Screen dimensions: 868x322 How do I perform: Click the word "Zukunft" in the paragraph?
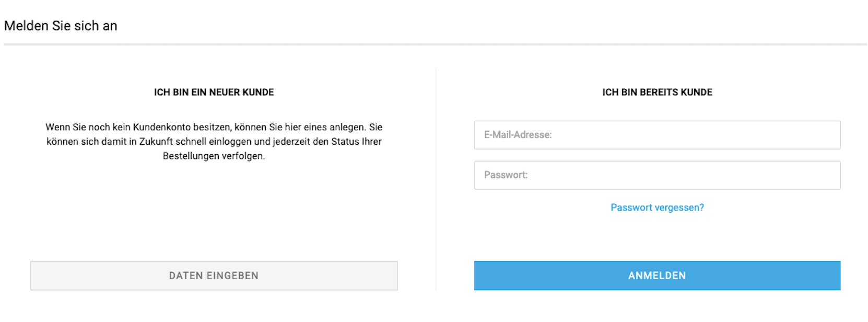click(x=156, y=142)
